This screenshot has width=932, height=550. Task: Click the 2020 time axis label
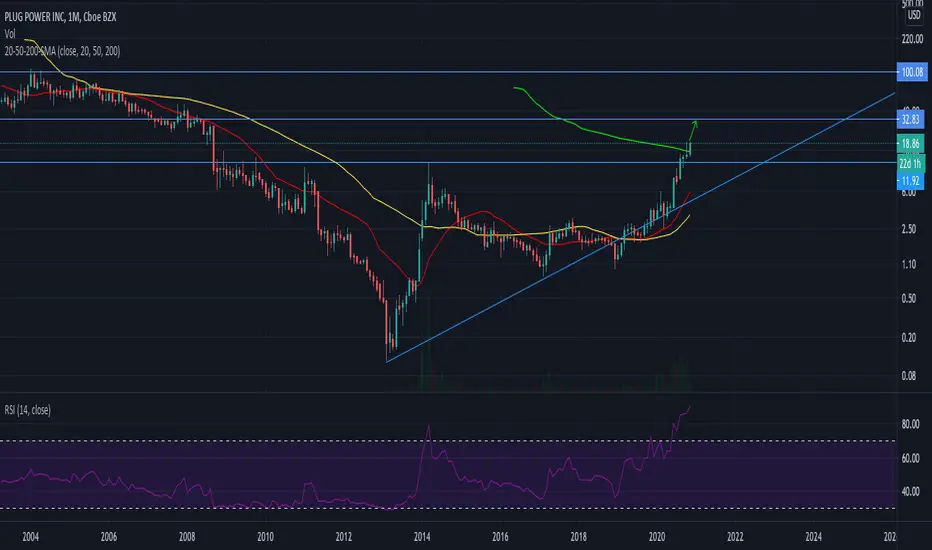[657, 537]
